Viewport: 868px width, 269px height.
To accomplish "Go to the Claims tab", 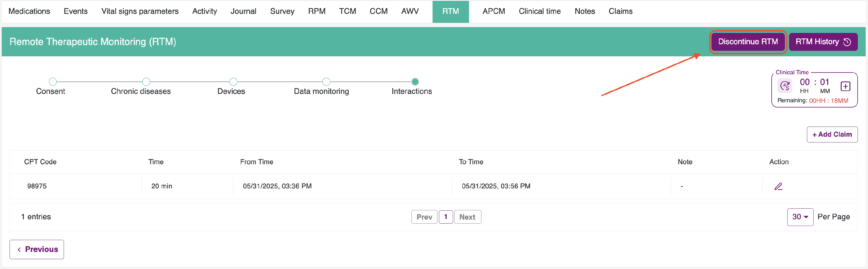I will (620, 11).
